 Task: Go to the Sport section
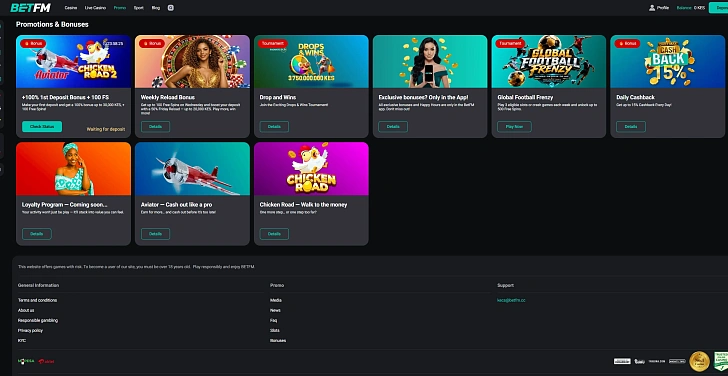138,8
